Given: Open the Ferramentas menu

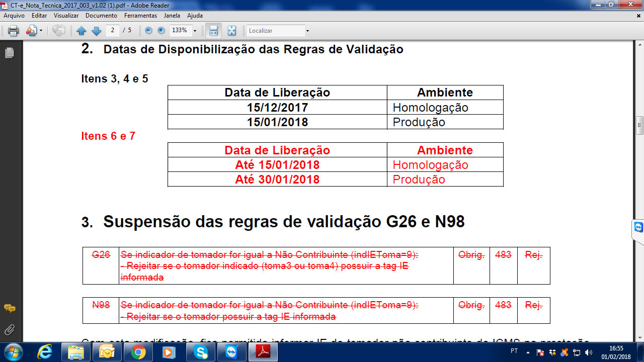Looking at the screenshot, I should pyautogui.click(x=141, y=16).
